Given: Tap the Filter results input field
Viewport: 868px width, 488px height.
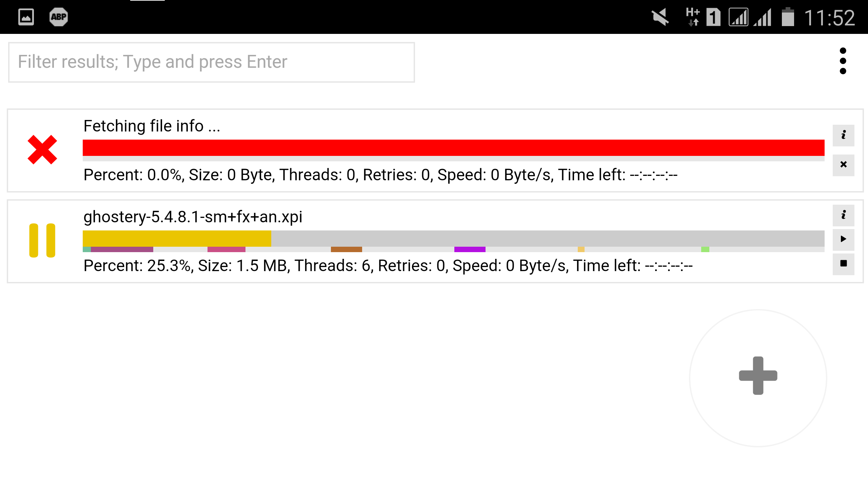Looking at the screenshot, I should (x=212, y=62).
